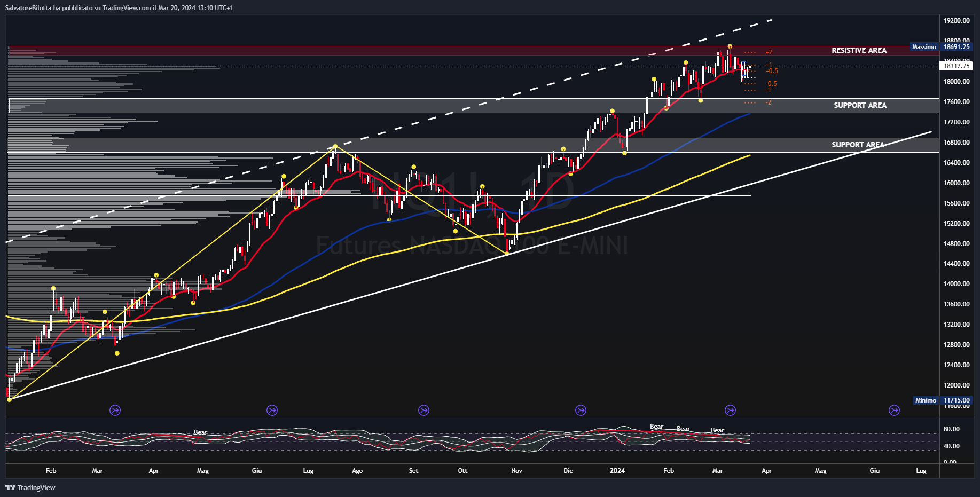This screenshot has width=980, height=497.
Task: Click the Massimo 18691.25 price label
Action: (941, 47)
